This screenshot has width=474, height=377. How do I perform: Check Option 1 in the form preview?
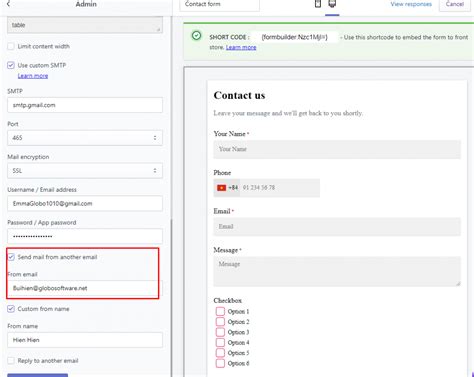click(x=220, y=311)
